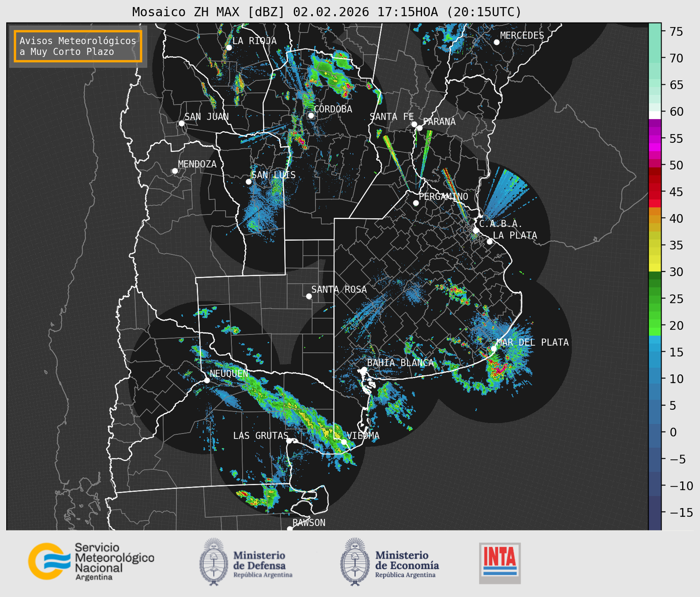This screenshot has width=700, height=597.
Task: Click the red INTA logo
Action: 500,563
